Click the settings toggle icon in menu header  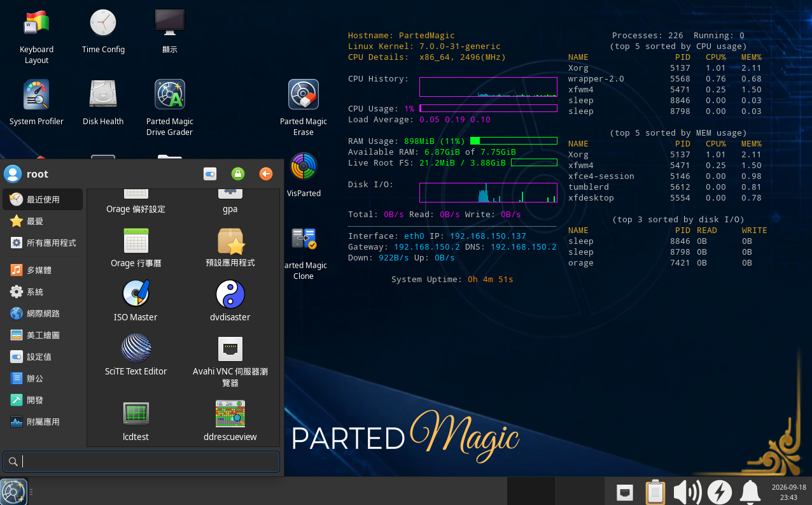pyautogui.click(x=210, y=174)
